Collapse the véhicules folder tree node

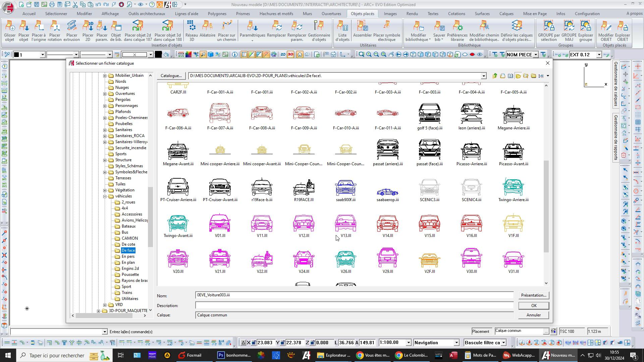[105, 196]
